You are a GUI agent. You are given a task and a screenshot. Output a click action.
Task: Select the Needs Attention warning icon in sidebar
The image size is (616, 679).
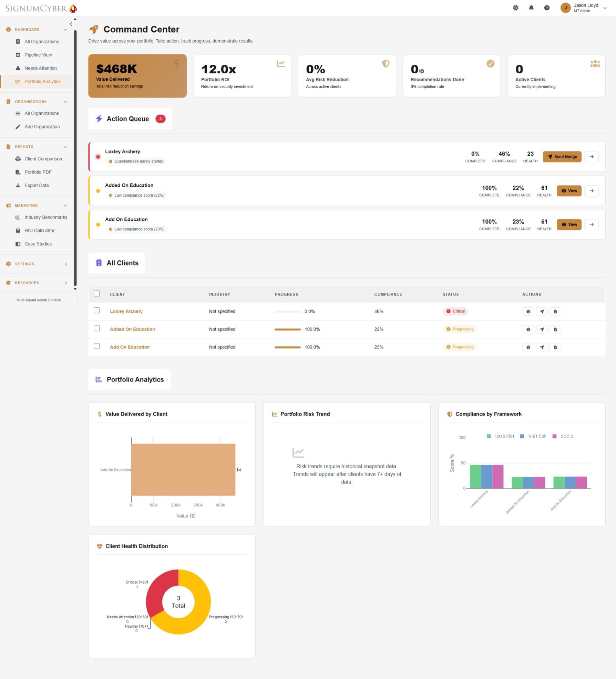[x=18, y=68]
